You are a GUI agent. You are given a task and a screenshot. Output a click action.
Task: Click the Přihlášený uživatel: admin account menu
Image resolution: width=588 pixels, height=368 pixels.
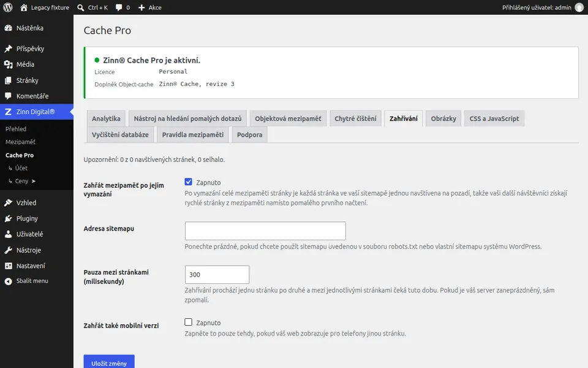[x=543, y=7]
